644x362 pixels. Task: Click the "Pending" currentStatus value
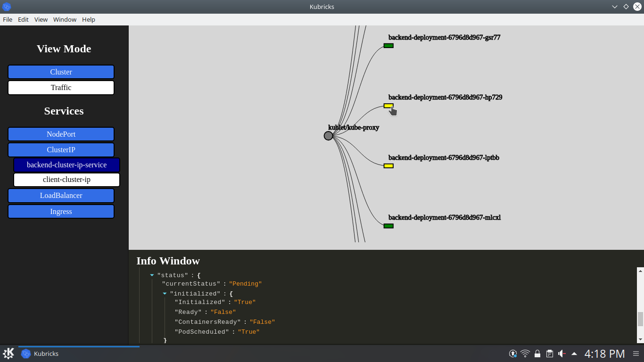[x=245, y=284]
